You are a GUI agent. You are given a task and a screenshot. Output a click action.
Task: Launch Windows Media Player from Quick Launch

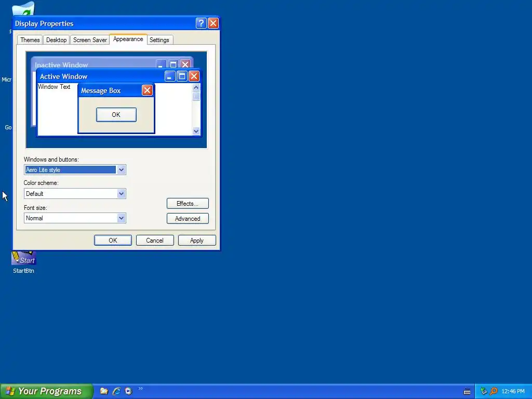tap(129, 391)
